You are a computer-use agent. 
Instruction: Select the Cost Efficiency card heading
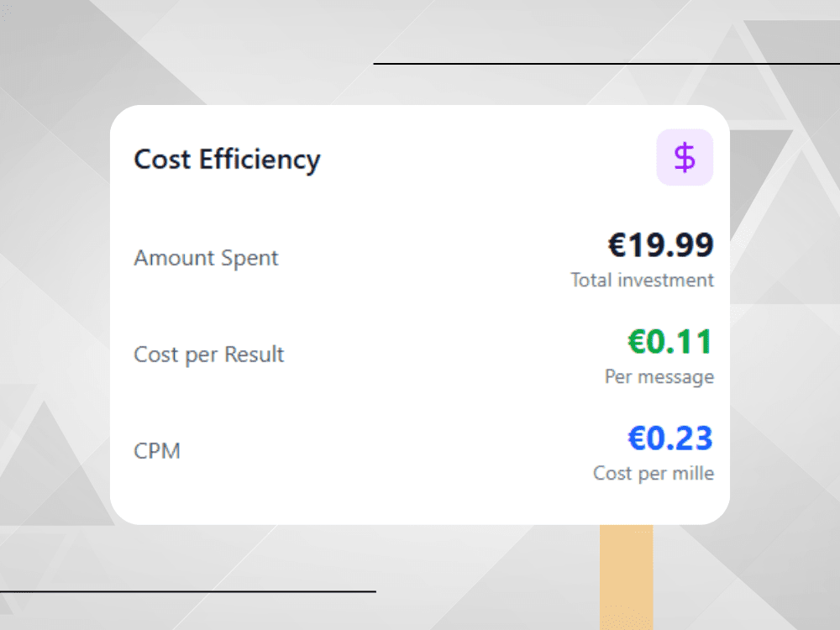pos(227,160)
